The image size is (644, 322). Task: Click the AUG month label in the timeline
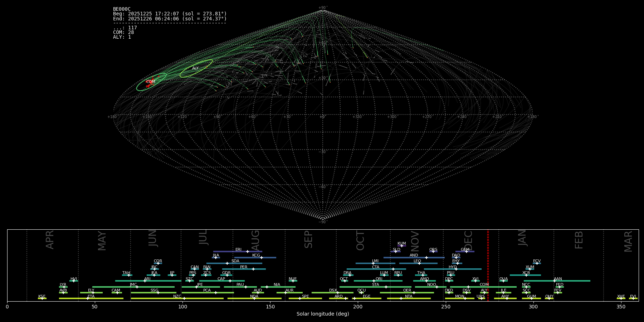click(x=255, y=240)
